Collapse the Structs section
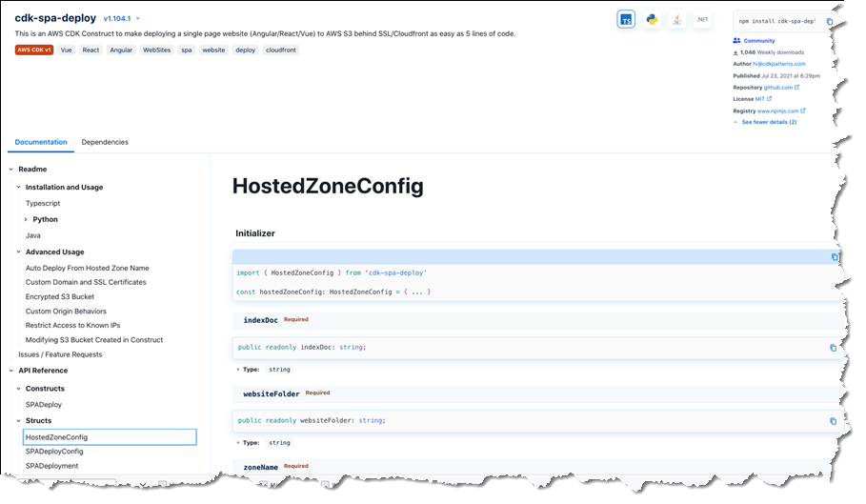Screen dimensions: 866x504 coord(18,421)
